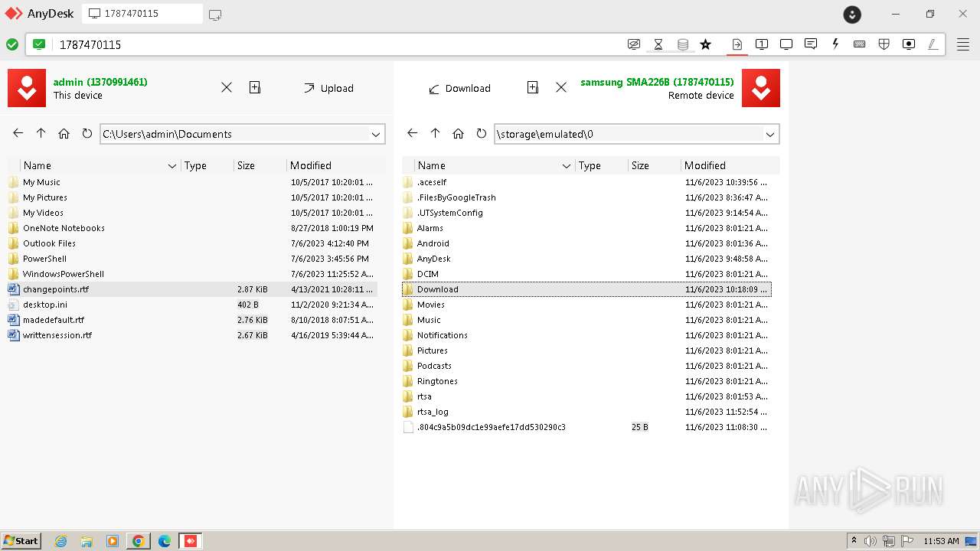Image resolution: width=980 pixels, height=551 pixels.
Task: Open the permissions shield icon
Action: point(884,44)
